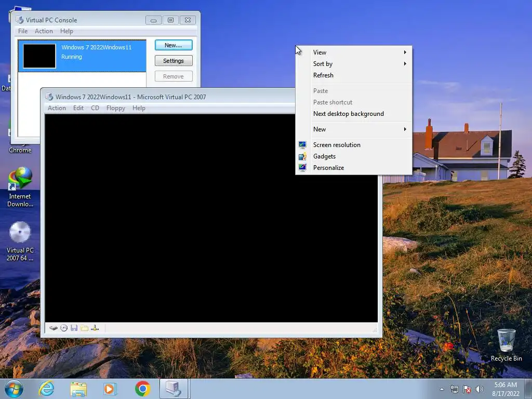Click the Gadgets menu icon
532x399 pixels.
click(x=302, y=156)
